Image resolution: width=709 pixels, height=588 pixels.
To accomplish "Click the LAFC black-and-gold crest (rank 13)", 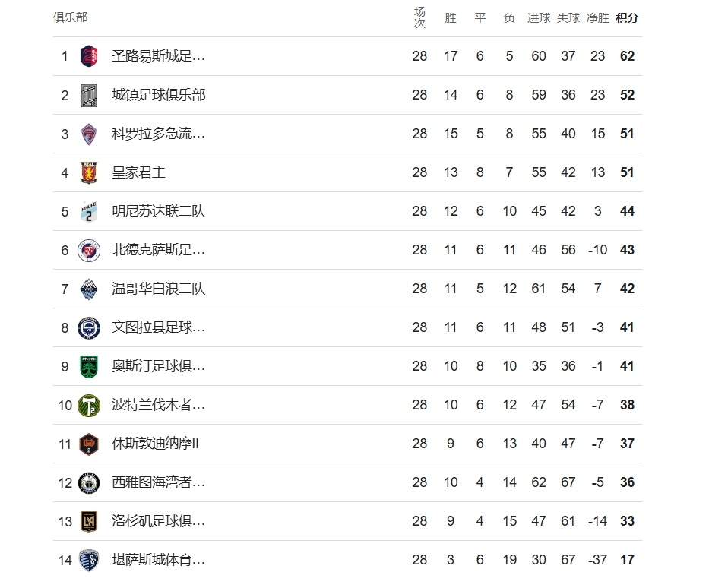I will tap(89, 521).
